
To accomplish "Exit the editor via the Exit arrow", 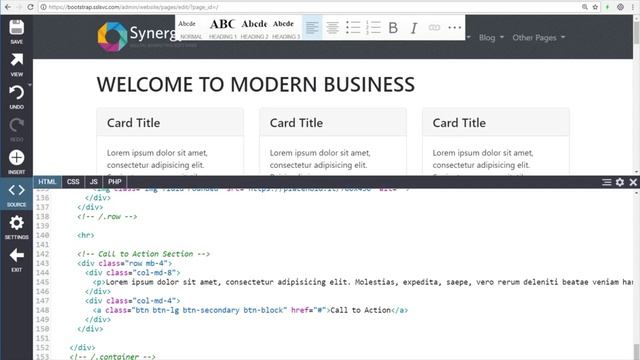I will point(16,260).
